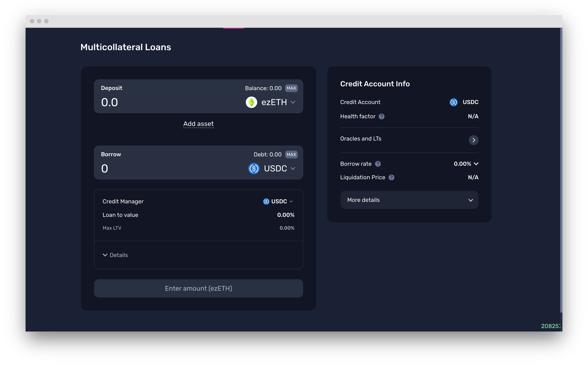
Task: Open Oracles and LTs arrow button
Action: [473, 140]
